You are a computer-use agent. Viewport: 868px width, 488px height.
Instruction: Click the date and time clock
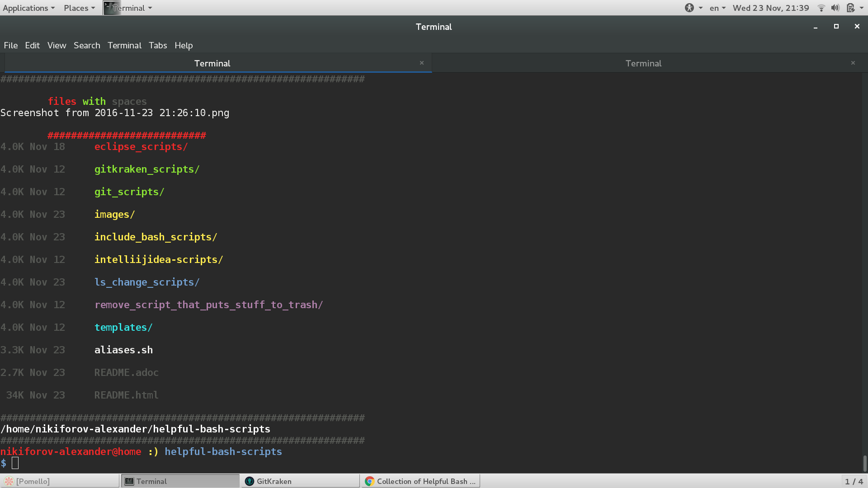click(x=770, y=8)
